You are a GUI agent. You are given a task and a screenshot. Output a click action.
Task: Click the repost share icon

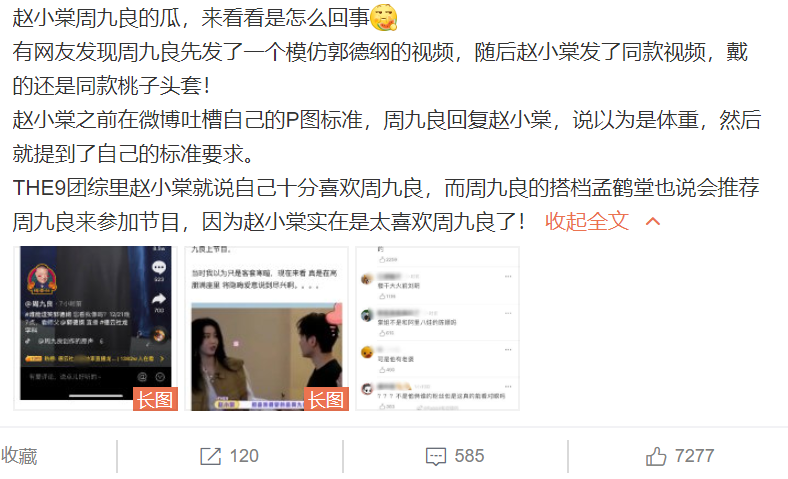click(x=210, y=456)
